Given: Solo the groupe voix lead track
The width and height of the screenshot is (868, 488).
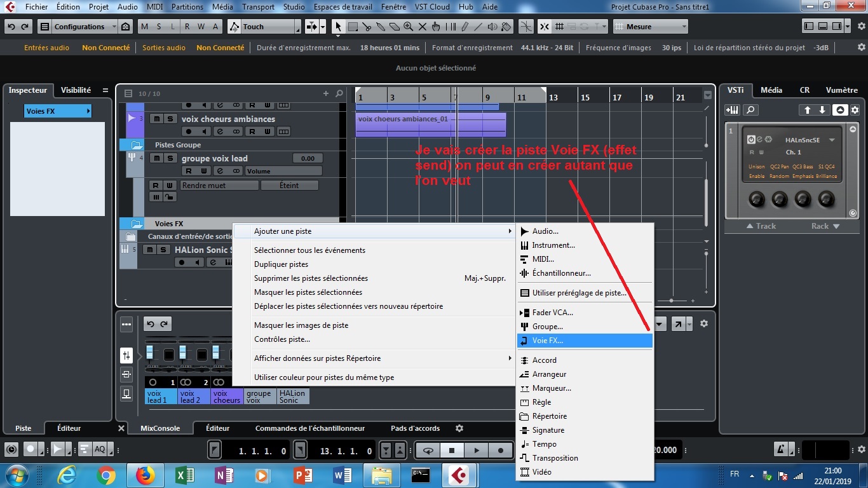Looking at the screenshot, I should pyautogui.click(x=170, y=158).
